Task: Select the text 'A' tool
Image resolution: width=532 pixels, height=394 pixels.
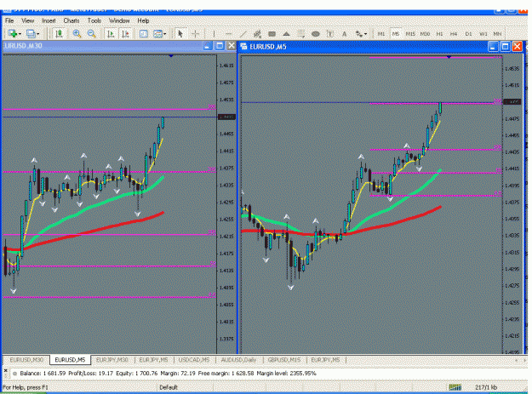Action: coord(345,33)
